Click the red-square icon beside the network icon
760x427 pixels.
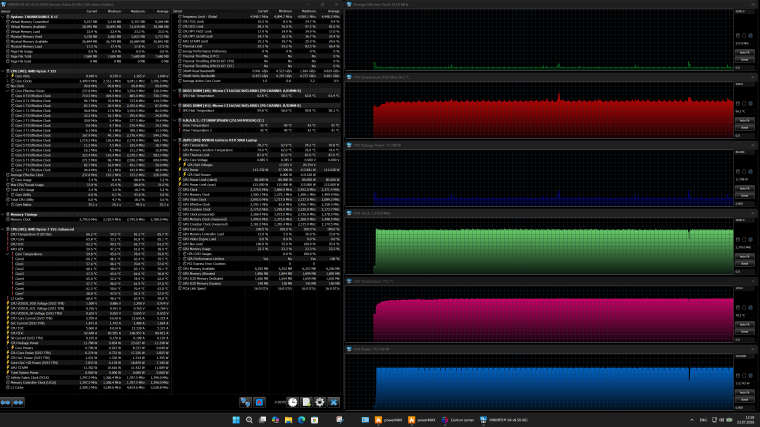(x=259, y=402)
